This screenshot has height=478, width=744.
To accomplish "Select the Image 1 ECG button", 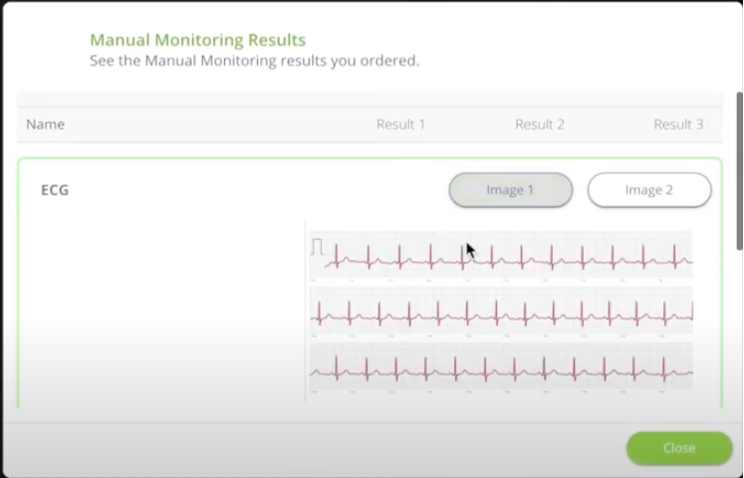I will click(x=511, y=190).
